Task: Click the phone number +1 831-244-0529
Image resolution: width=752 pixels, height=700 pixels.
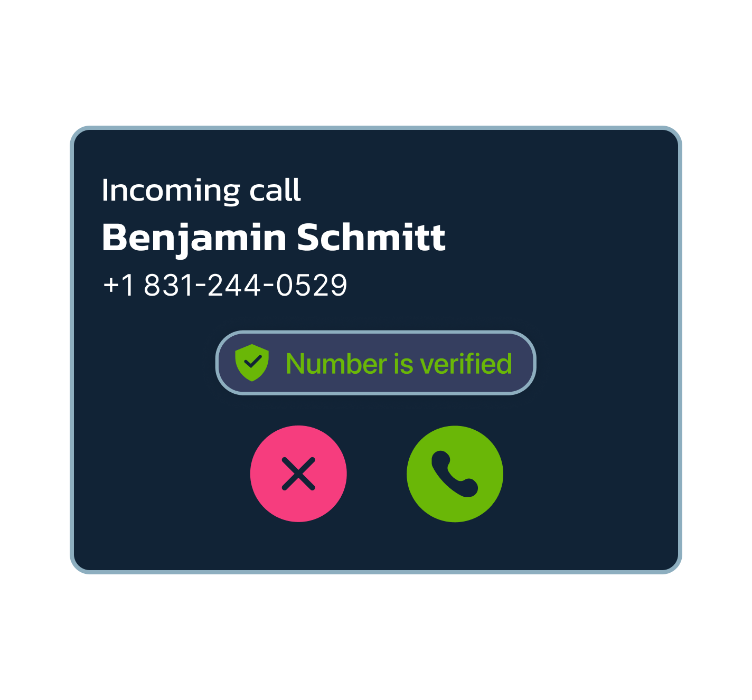Action: pos(225,285)
